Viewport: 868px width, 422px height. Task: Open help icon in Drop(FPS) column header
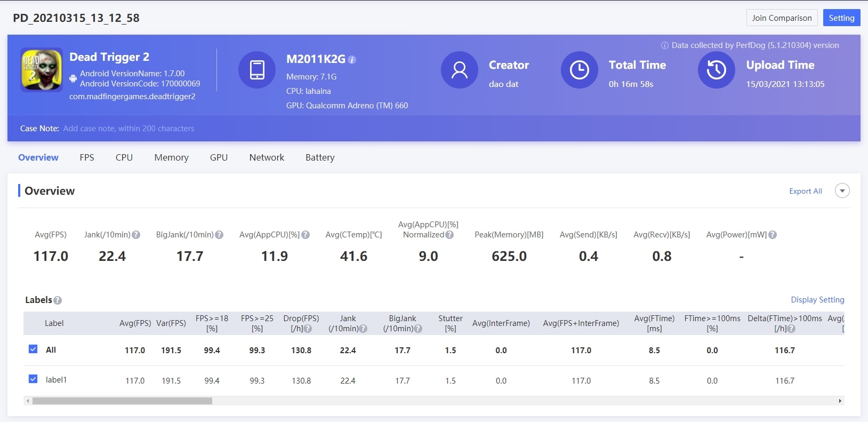coord(308,329)
